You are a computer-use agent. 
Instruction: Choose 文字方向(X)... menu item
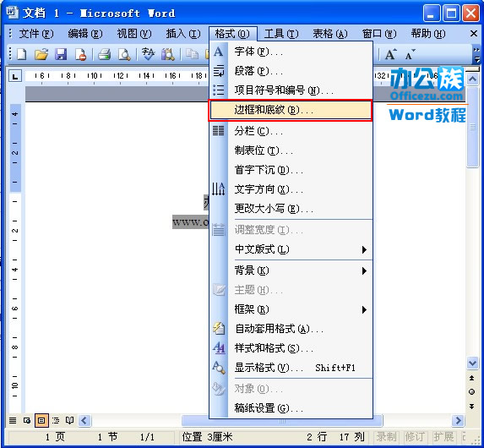(x=291, y=189)
